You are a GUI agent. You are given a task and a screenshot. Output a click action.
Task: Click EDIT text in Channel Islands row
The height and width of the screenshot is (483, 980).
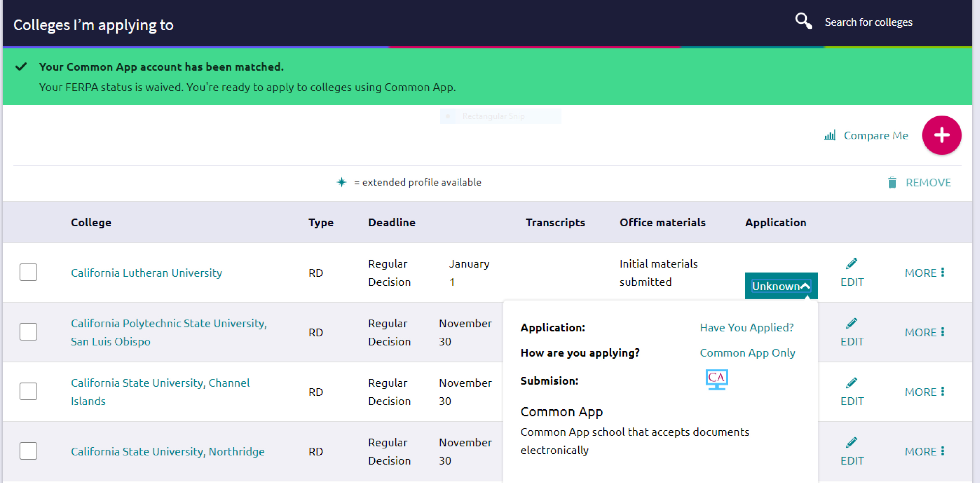click(x=852, y=401)
